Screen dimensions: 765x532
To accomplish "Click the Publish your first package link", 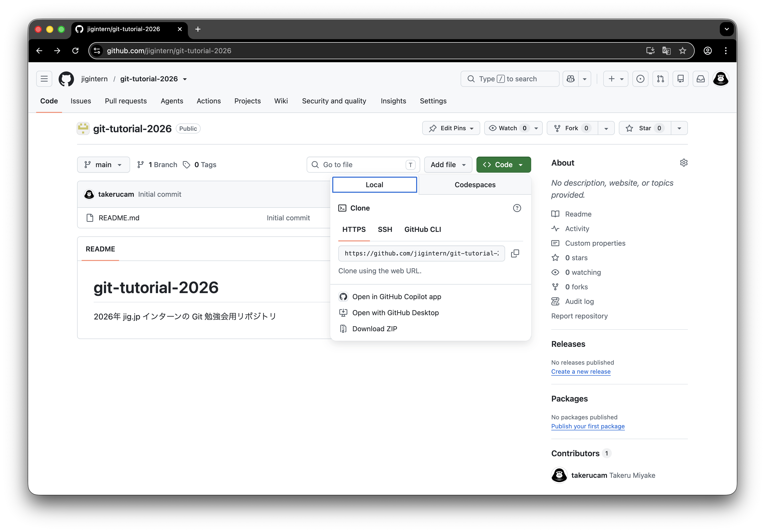I will [588, 426].
